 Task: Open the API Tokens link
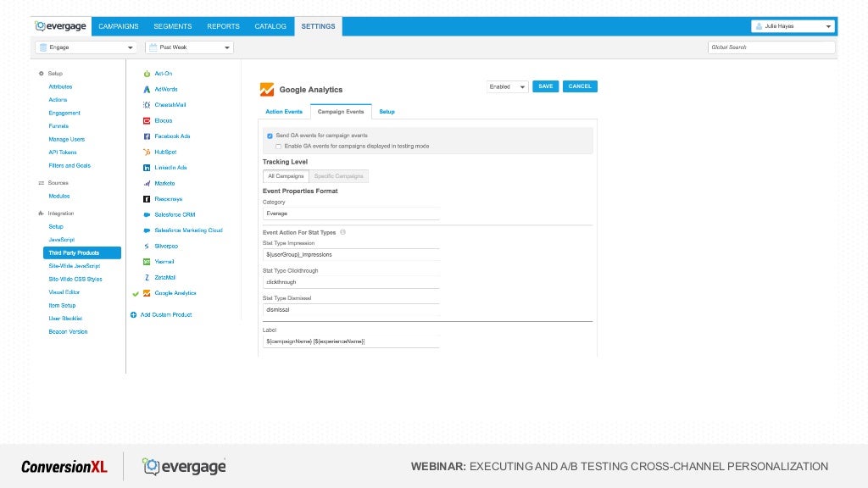[63, 152]
